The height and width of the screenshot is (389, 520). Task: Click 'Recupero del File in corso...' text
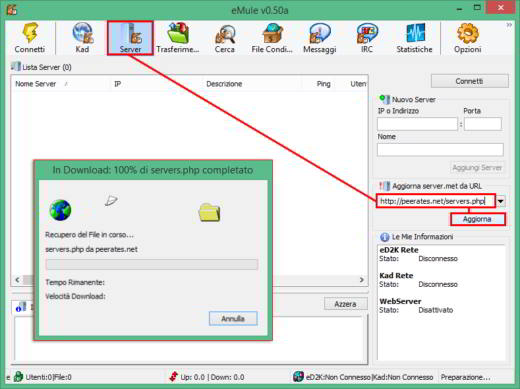(89, 235)
